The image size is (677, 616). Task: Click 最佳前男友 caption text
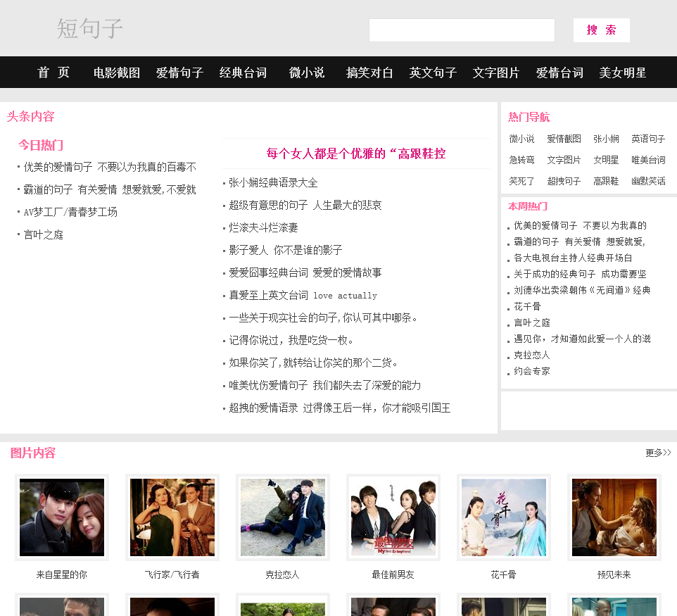click(x=393, y=574)
